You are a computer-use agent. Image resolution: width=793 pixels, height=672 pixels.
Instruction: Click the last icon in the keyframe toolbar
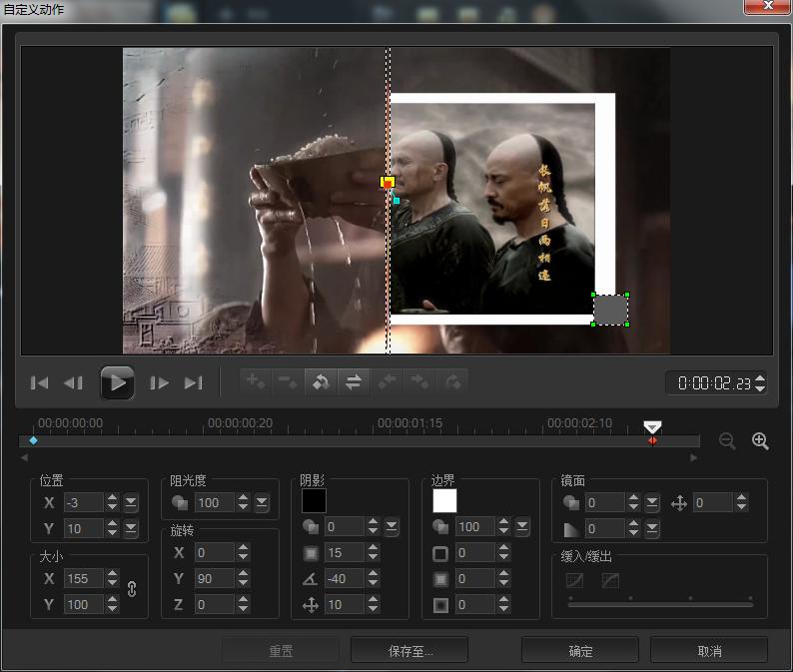(x=452, y=381)
